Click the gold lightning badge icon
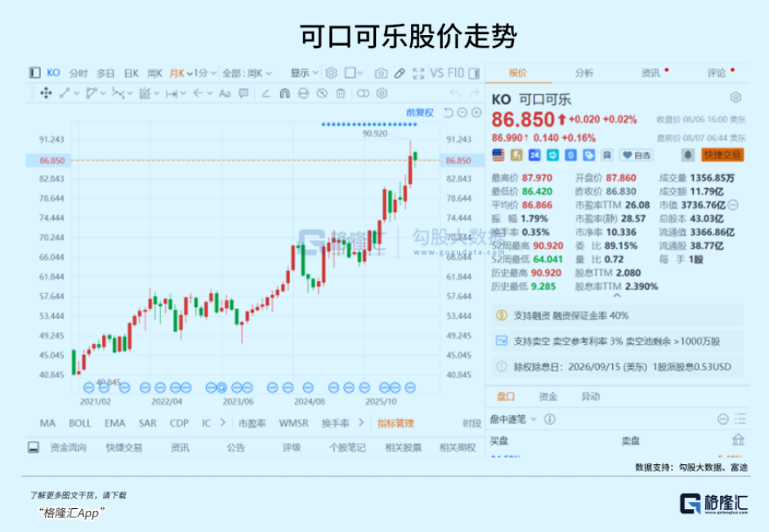 [516, 155]
